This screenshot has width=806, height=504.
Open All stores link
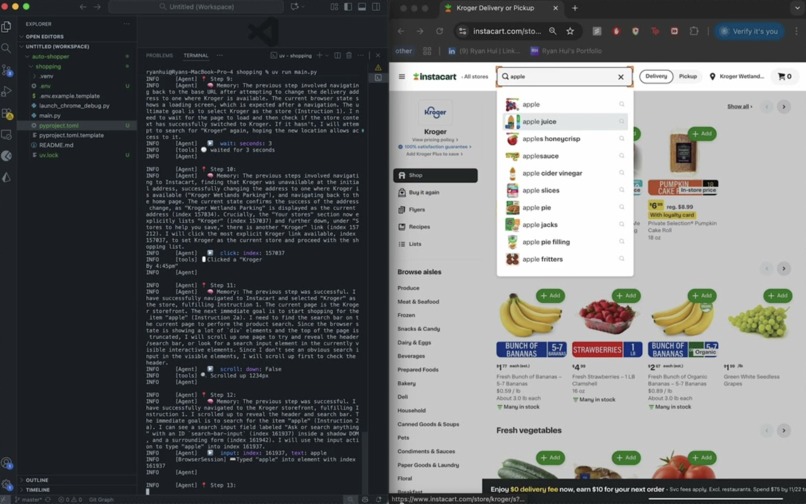tap(475, 77)
